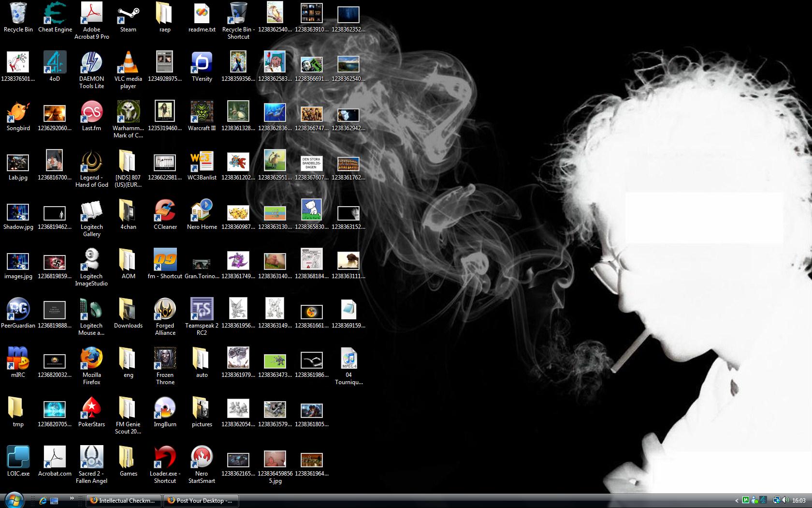Open the uTorrent tray icon

coord(746,500)
